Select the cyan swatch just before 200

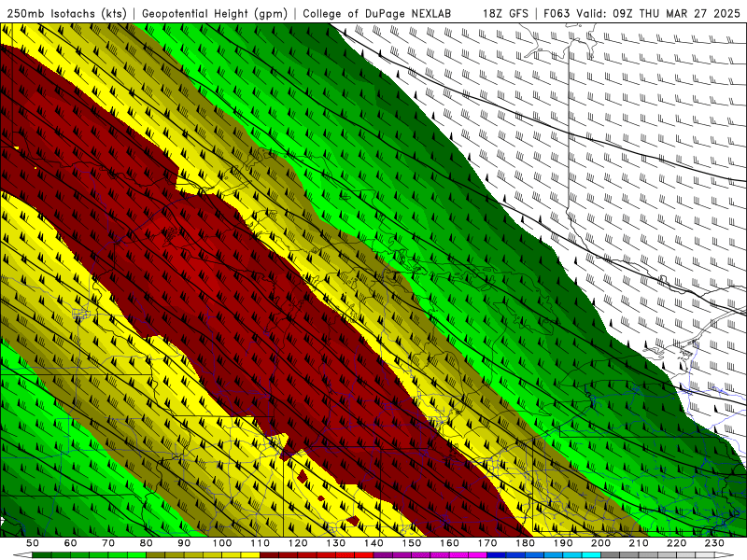(591, 554)
